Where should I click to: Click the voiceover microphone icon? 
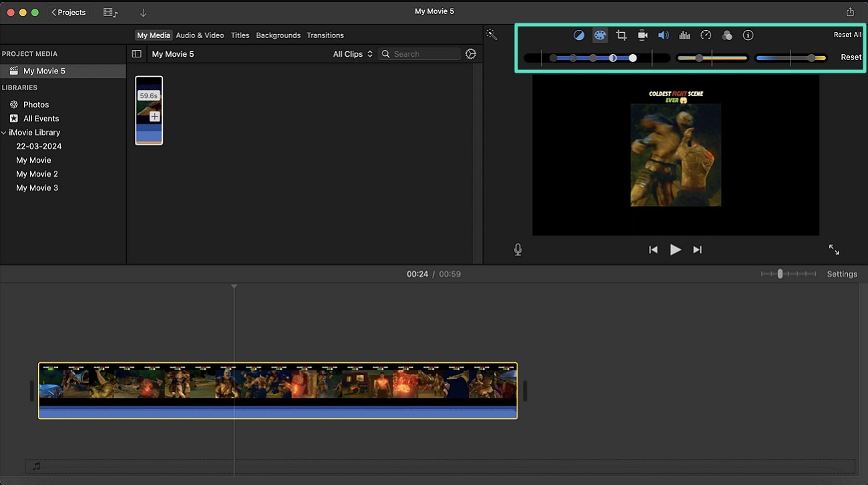518,250
